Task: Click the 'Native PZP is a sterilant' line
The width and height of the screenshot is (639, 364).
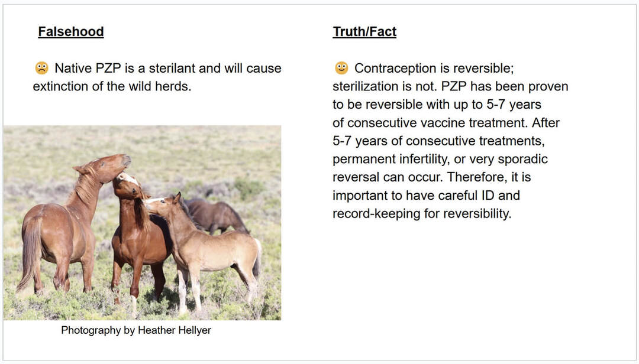Action: pos(168,68)
